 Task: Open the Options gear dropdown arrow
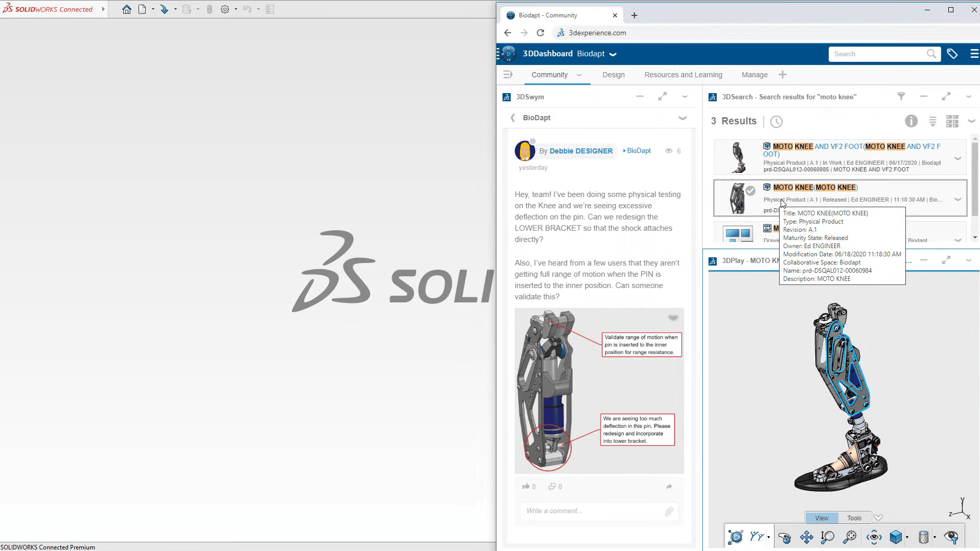236,9
